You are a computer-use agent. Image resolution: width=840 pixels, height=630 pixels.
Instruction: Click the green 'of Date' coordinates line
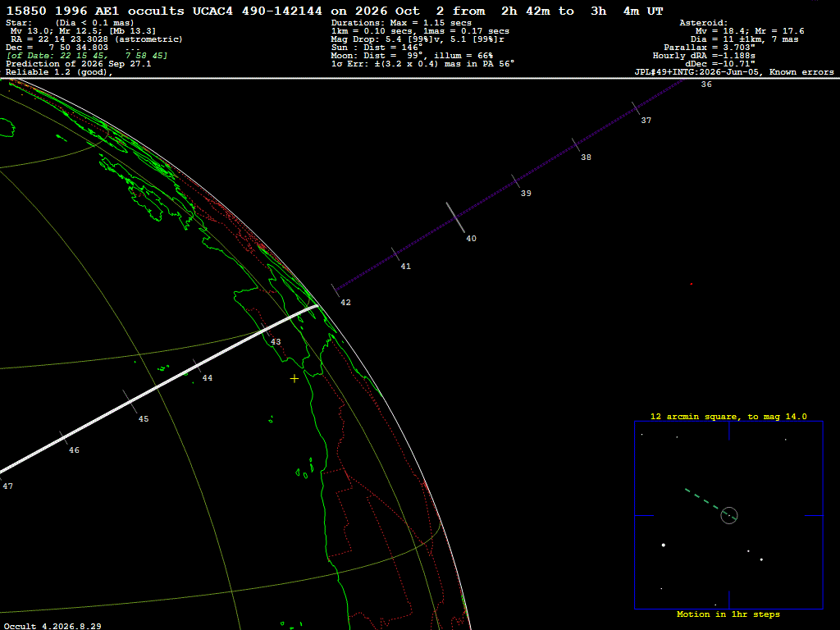coord(87,56)
